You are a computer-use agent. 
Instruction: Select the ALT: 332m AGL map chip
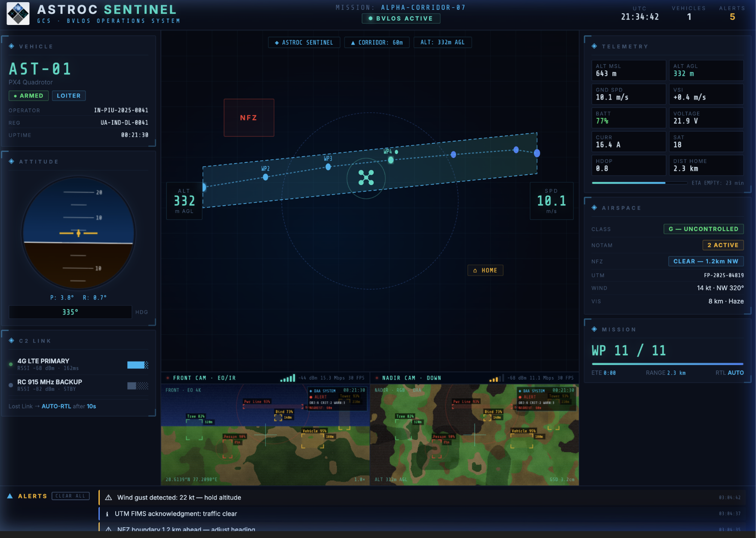tap(443, 43)
